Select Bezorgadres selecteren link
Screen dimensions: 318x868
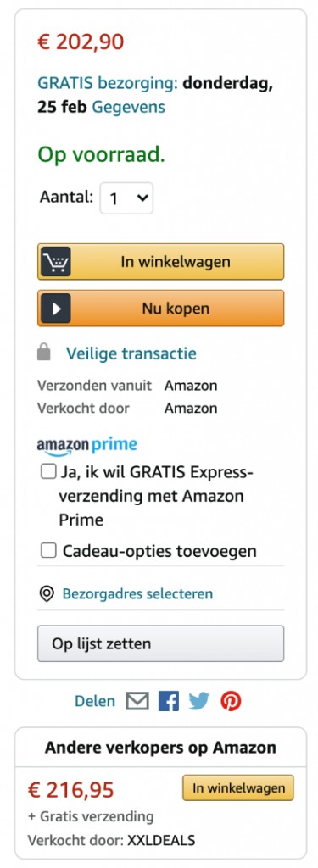point(137,594)
